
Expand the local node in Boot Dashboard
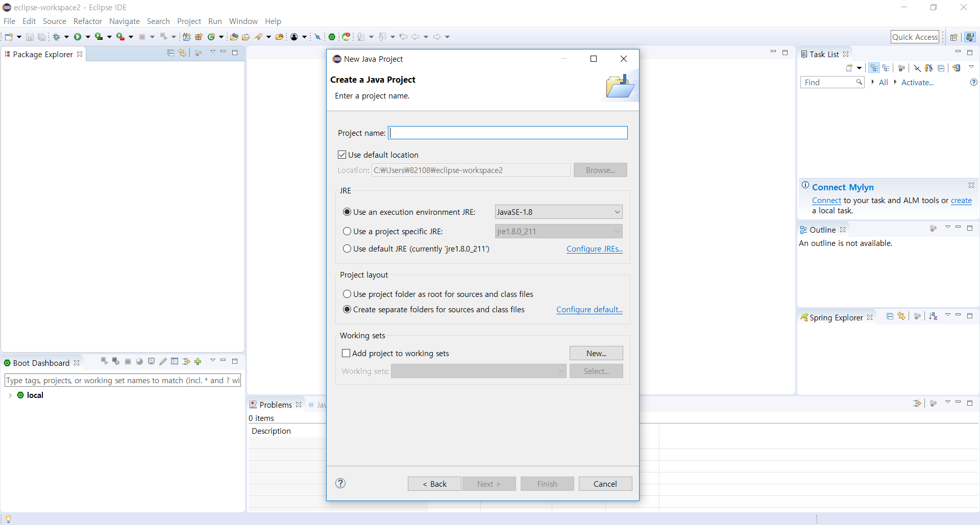pyautogui.click(x=10, y=395)
